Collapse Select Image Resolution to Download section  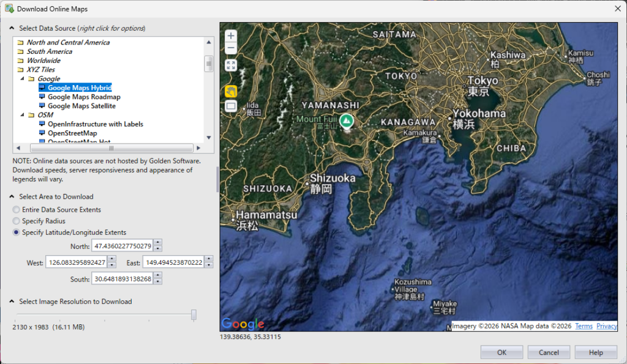tap(12, 301)
